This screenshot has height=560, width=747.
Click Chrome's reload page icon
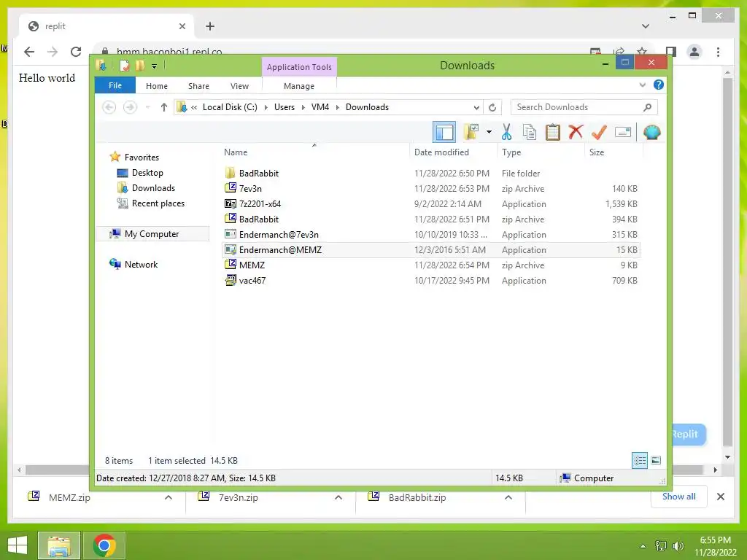pyautogui.click(x=76, y=52)
